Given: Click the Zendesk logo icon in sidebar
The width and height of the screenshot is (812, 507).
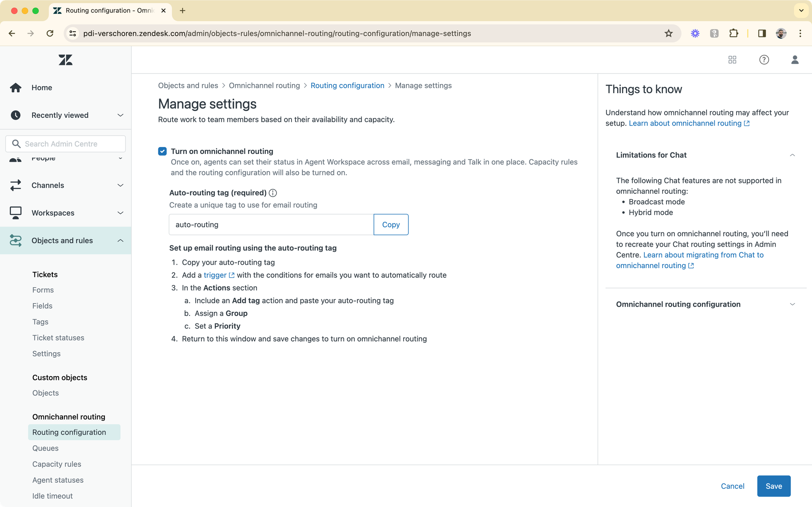Looking at the screenshot, I should pos(65,60).
